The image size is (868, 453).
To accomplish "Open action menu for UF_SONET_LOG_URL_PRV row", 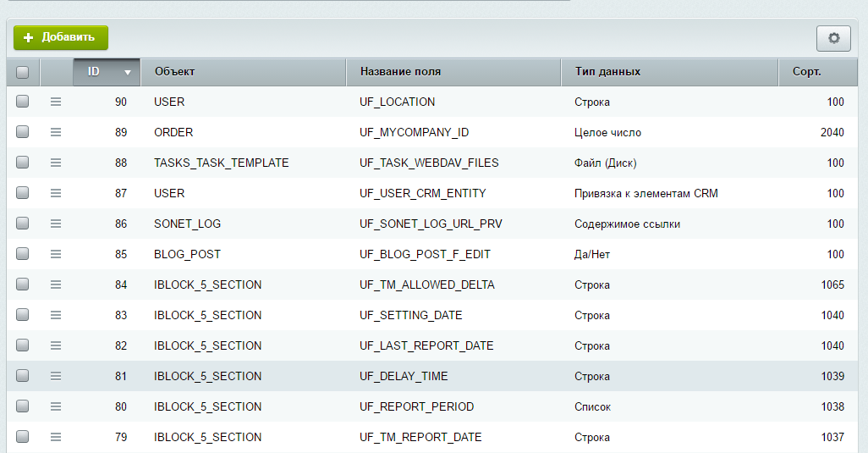I will pos(56,224).
